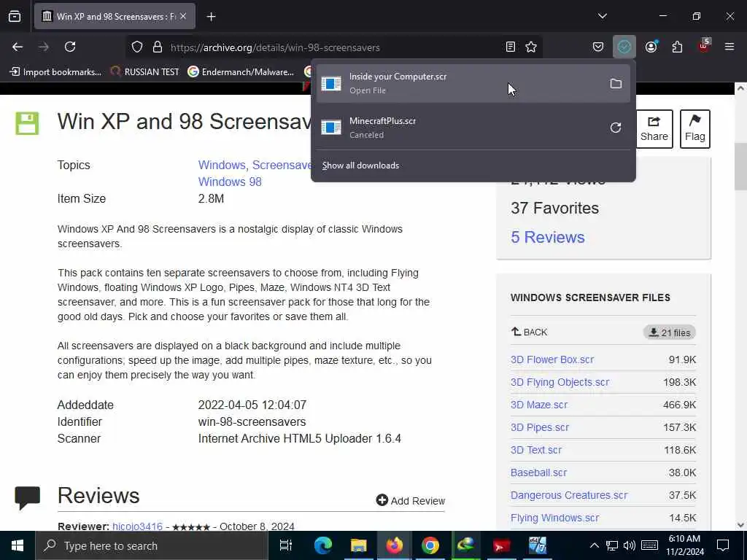This screenshot has width=747, height=560.
Task: Click the padlock site security icon
Action: (x=158, y=47)
